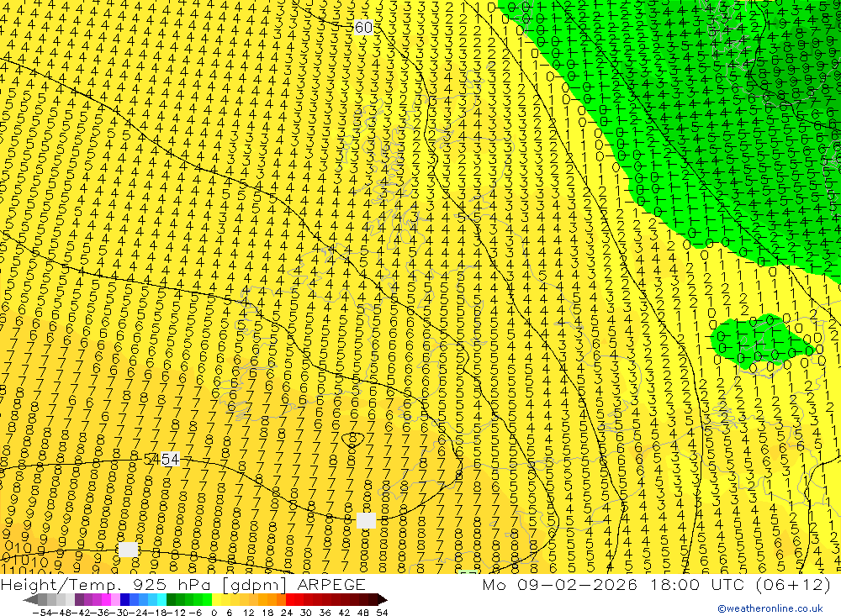Click the '24' positive label on the legend scale
Screen dimensions: 841x616
click(x=287, y=613)
